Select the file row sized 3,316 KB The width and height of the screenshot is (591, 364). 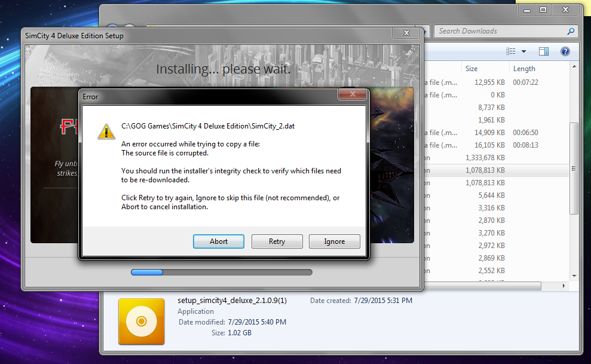click(497, 208)
